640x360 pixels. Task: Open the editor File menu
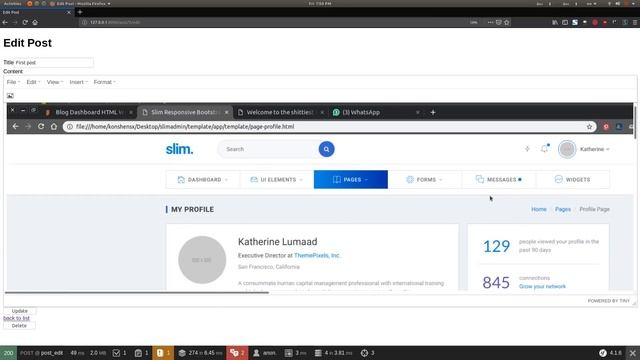click(13, 82)
